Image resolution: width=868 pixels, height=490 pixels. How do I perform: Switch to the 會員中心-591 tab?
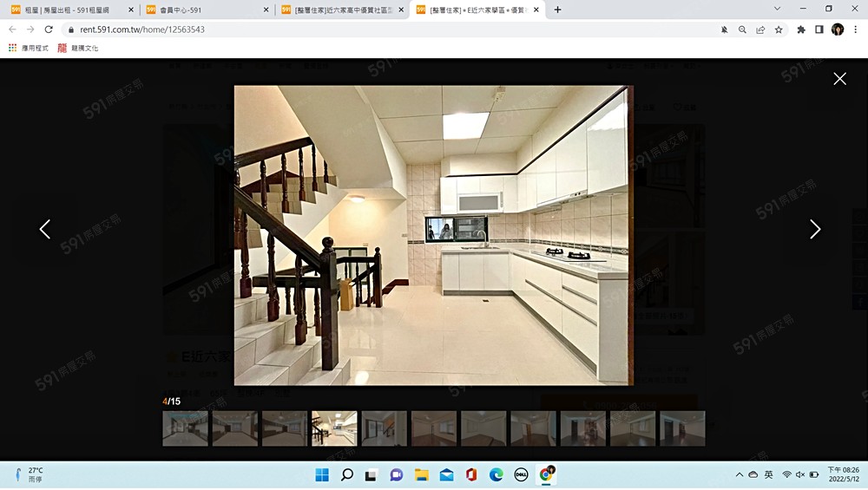[204, 10]
